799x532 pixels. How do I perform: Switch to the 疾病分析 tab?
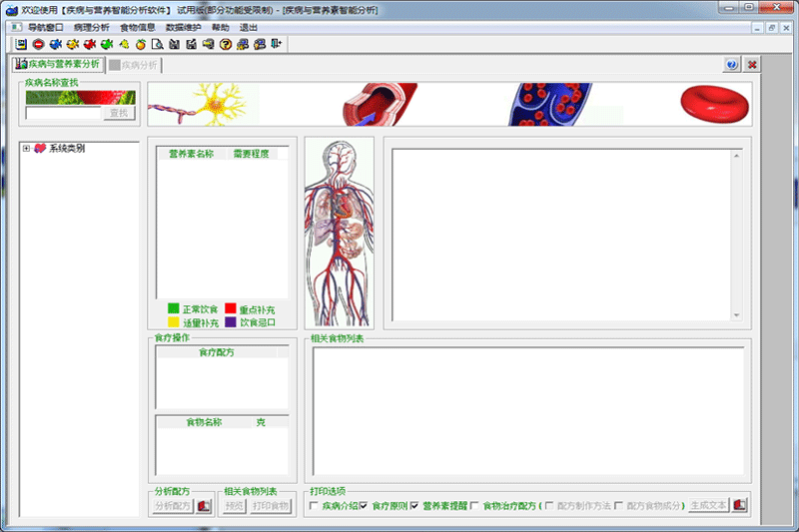134,65
